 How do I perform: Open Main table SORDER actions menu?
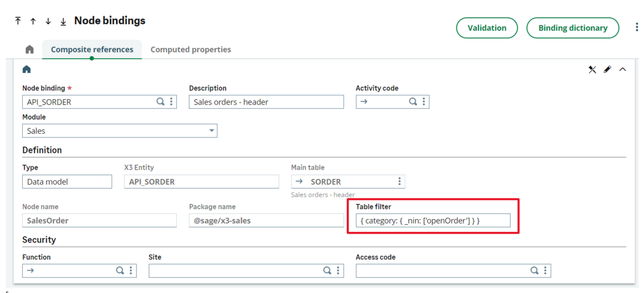(x=399, y=182)
